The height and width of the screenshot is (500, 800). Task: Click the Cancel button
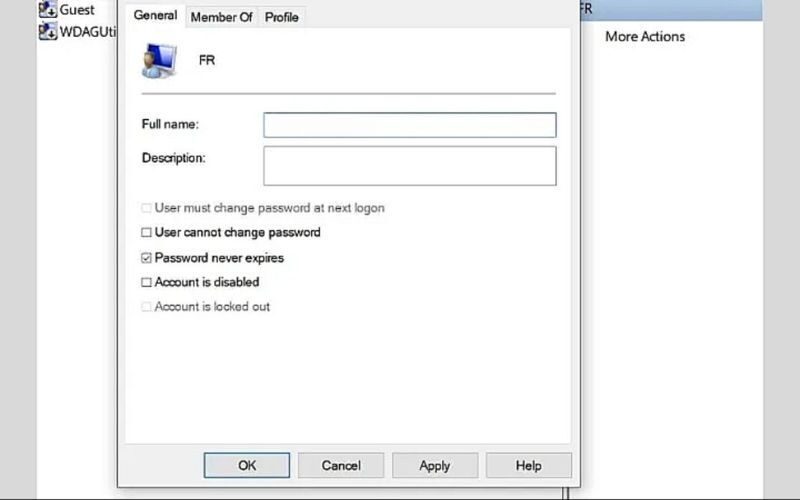click(x=341, y=465)
